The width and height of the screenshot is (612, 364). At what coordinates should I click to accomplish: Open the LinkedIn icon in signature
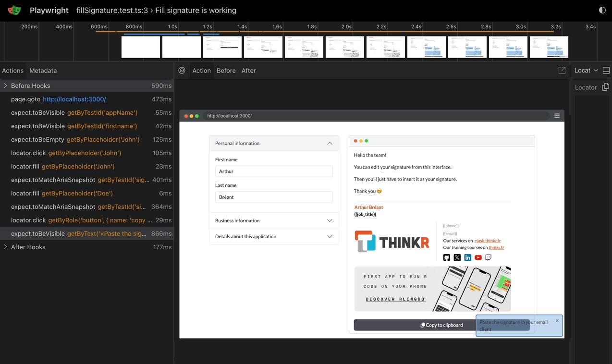[x=467, y=257]
